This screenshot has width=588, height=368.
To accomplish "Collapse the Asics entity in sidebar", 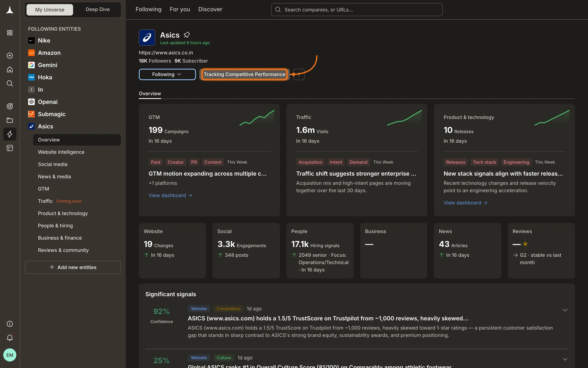I will pyautogui.click(x=46, y=127).
